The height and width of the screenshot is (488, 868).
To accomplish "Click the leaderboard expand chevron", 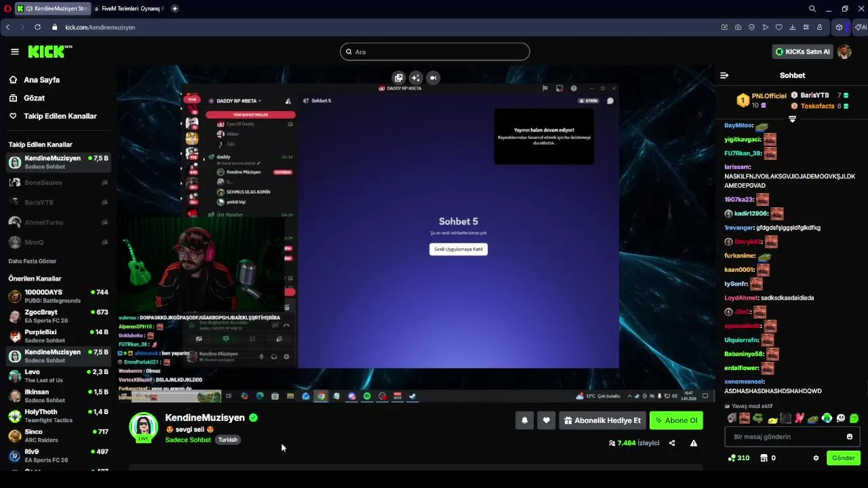I will click(792, 119).
